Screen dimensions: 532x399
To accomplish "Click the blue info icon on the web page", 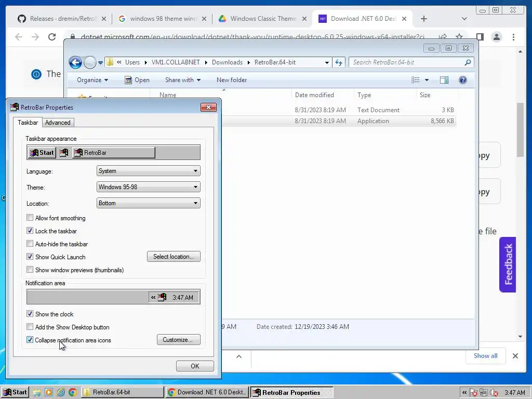I will click(36, 74).
